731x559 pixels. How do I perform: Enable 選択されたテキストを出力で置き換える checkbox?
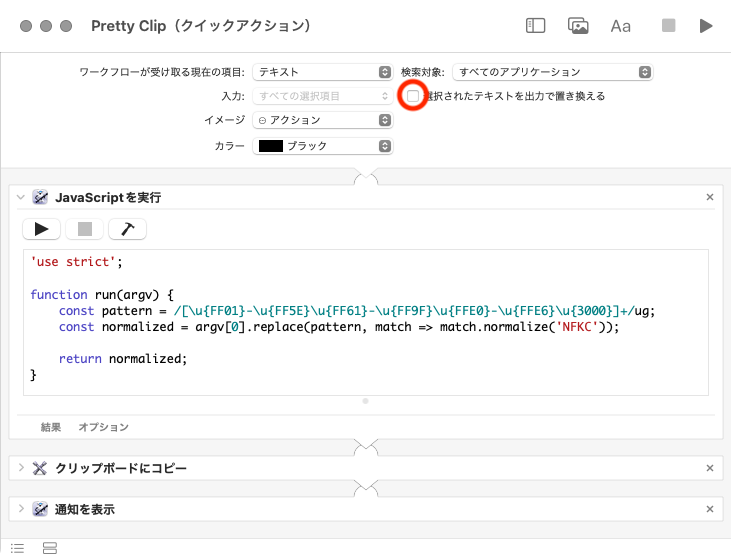[x=413, y=96]
